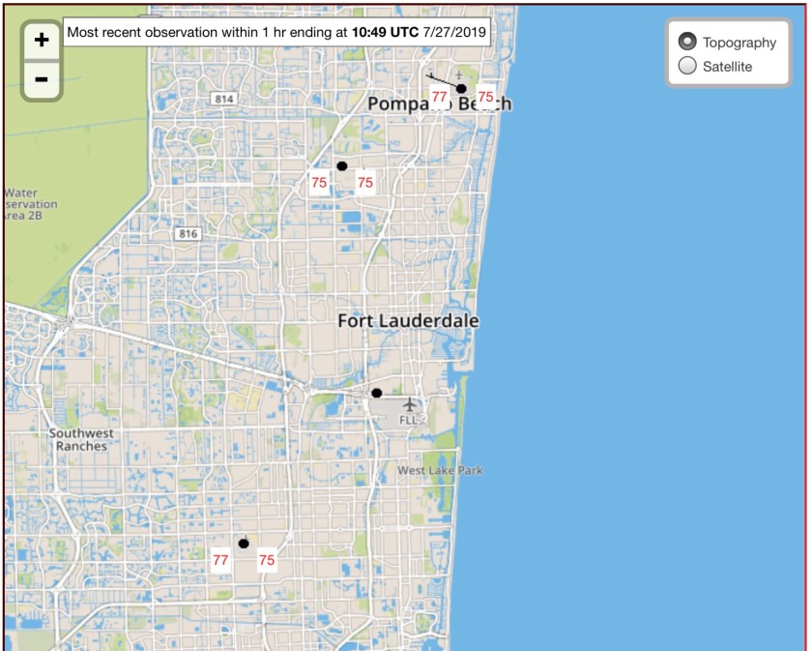This screenshot has width=812, height=651.
Task: Switch map to Satellite view
Action: pyautogui.click(x=687, y=66)
